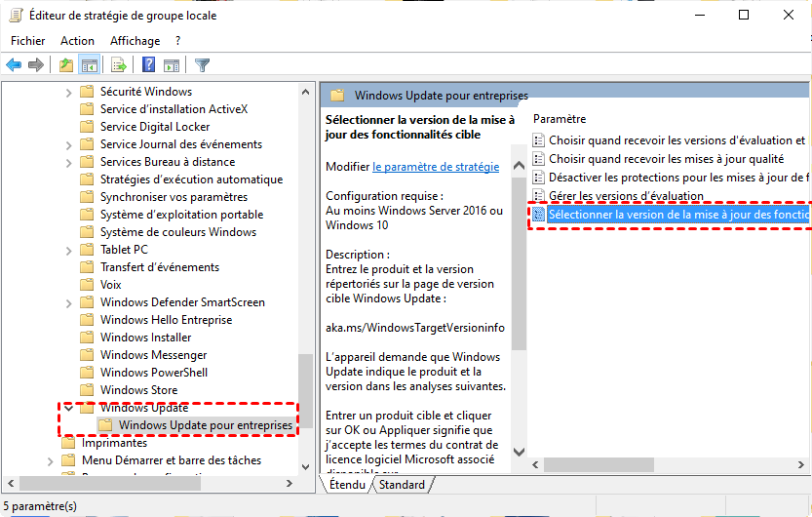Screen dimensions: 812x517
Task: Click the Paramètre column header
Action: pyautogui.click(x=560, y=119)
